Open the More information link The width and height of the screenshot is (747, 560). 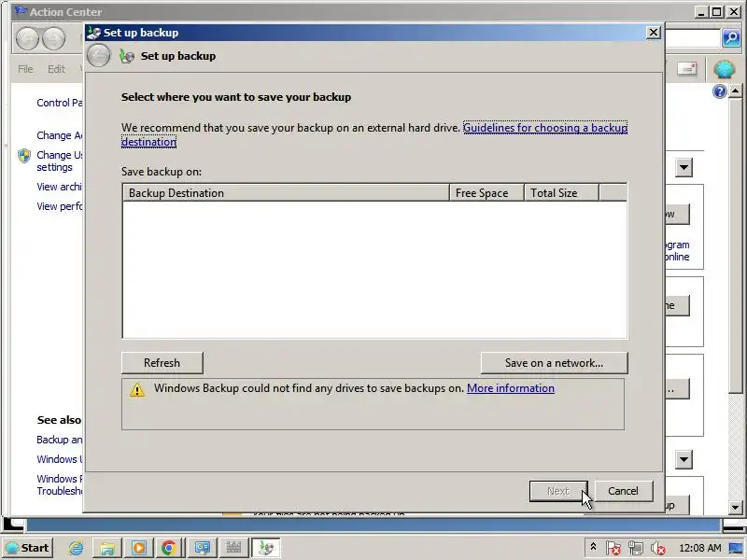510,388
